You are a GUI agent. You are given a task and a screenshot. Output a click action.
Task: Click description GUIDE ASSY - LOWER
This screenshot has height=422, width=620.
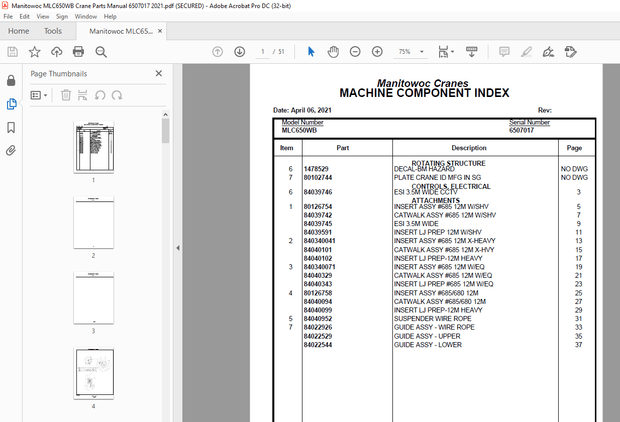428,345
